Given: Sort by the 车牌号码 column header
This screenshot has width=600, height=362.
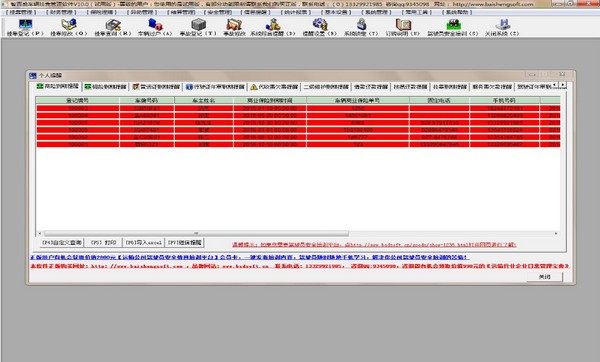Looking at the screenshot, I should [147, 100].
